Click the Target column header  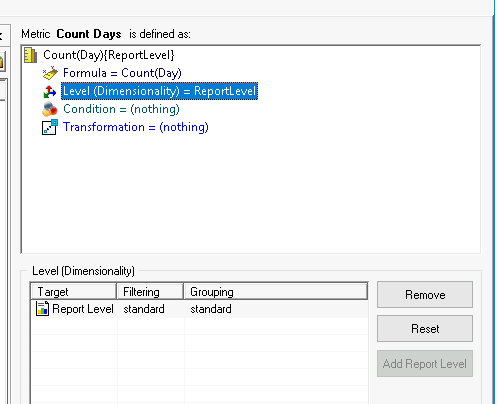point(73,292)
